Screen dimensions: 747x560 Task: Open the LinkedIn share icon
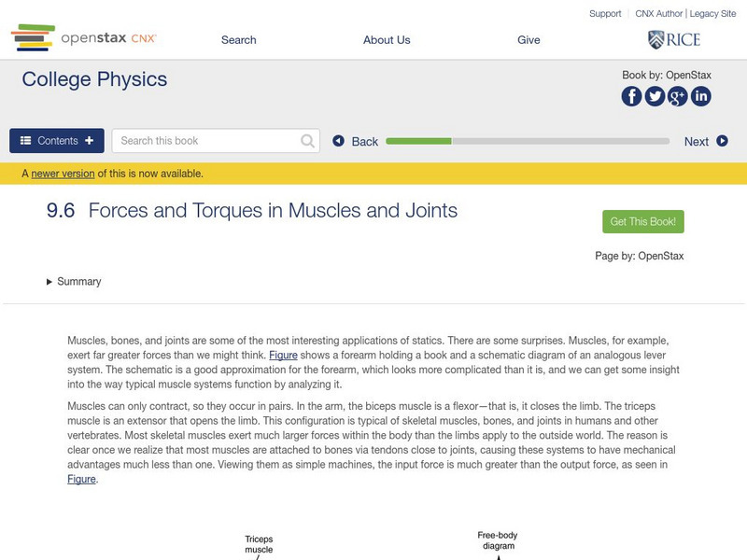coord(700,96)
